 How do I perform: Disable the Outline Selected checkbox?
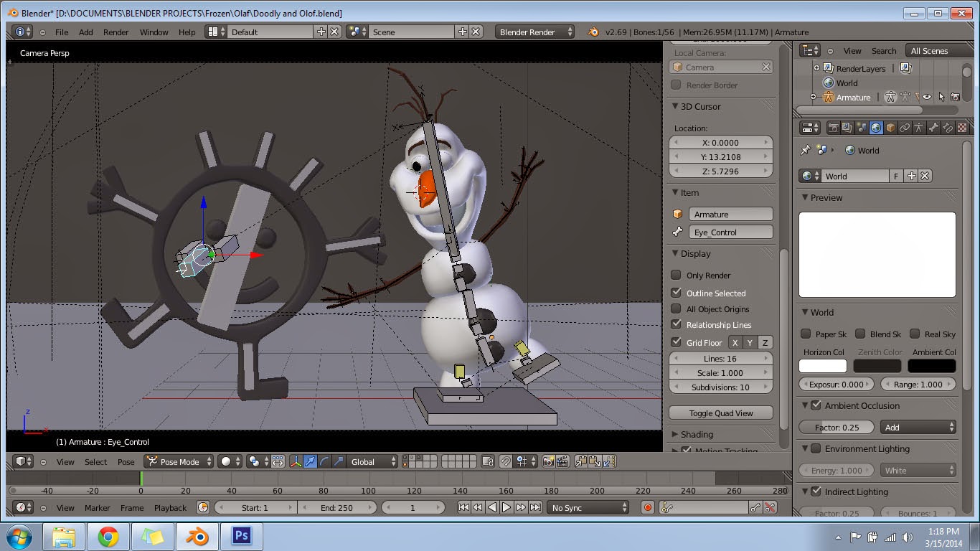[x=676, y=293]
